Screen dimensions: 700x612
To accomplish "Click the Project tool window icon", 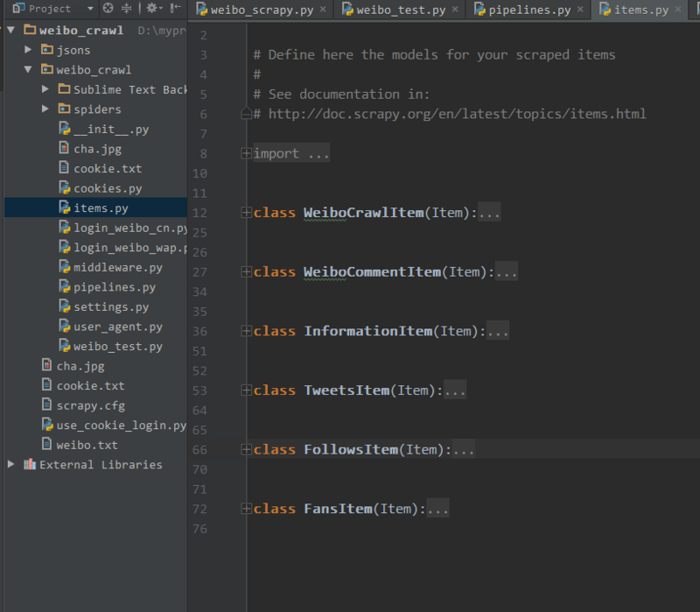I will 18,8.
